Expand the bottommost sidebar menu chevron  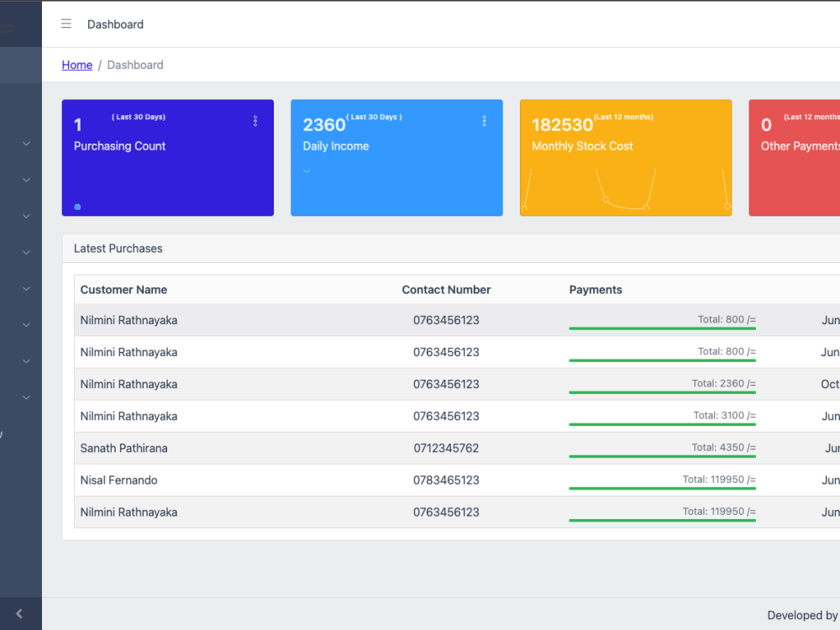26,397
